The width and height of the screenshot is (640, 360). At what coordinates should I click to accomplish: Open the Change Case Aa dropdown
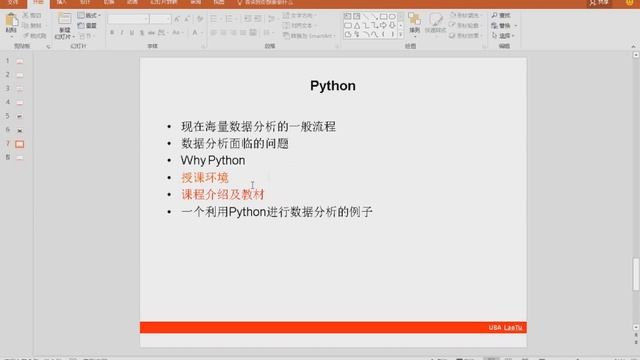178,32
